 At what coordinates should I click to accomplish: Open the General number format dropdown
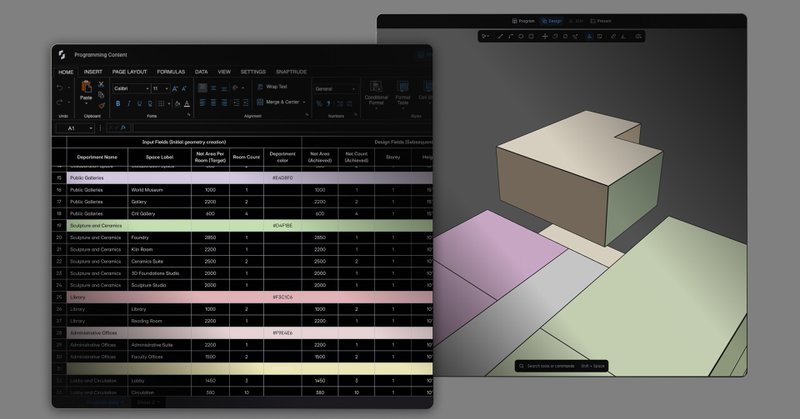click(x=335, y=89)
